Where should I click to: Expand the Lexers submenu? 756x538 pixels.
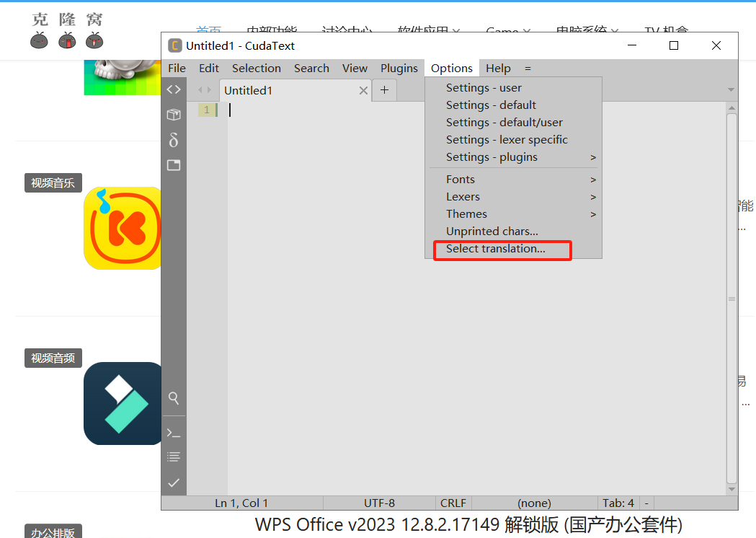click(513, 197)
